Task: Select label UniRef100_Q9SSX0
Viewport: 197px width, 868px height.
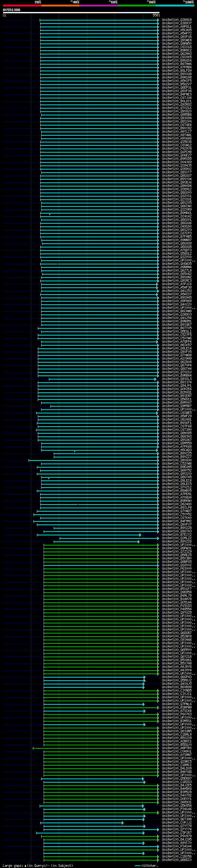Action: [177, 474]
